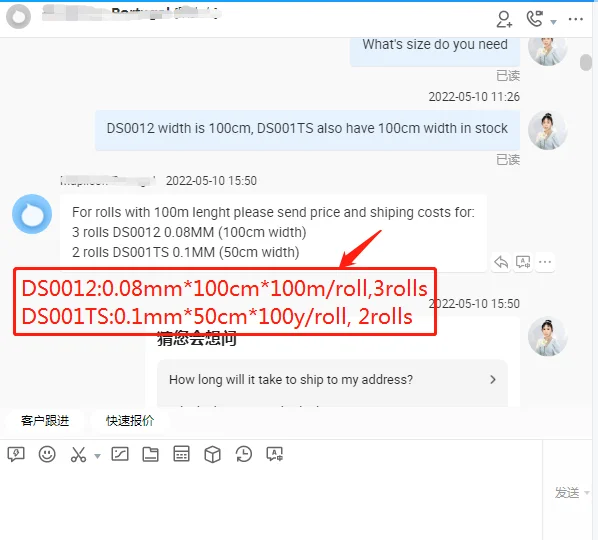Translate the customer's rolls message
This screenshot has height=540, width=598.
pyautogui.click(x=523, y=262)
